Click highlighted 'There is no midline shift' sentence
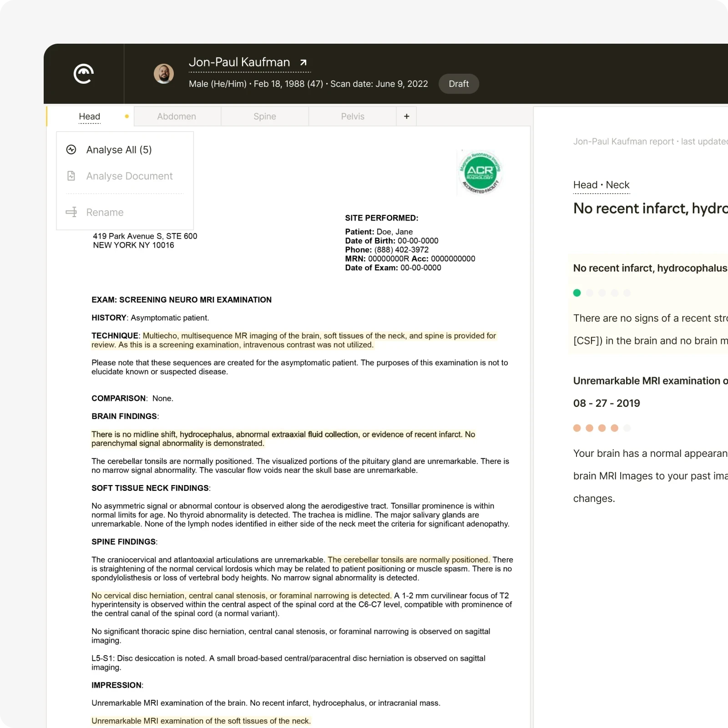 283,439
